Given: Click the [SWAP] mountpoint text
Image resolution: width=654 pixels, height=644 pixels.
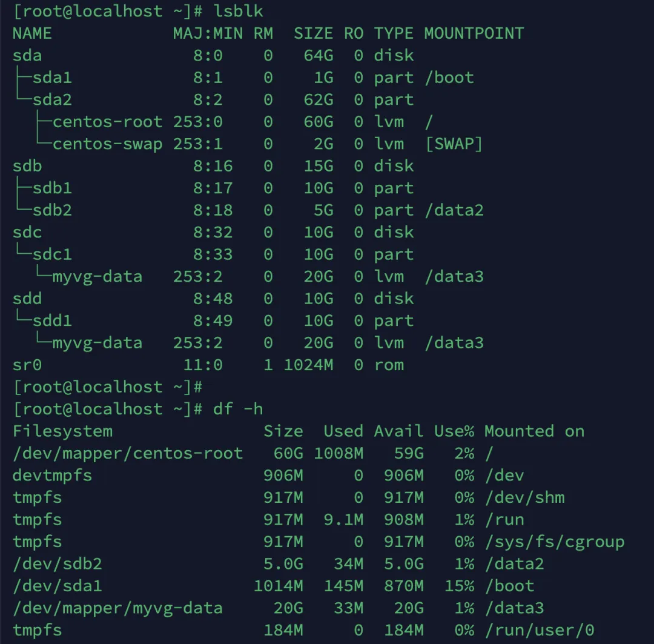Looking at the screenshot, I should pyautogui.click(x=454, y=144).
